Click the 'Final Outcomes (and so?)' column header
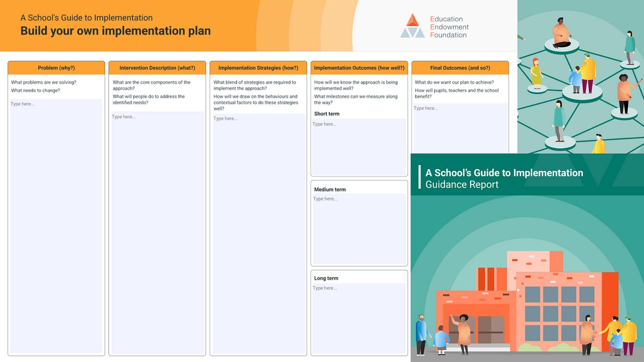Screen dimensions: 644x362 [460, 68]
